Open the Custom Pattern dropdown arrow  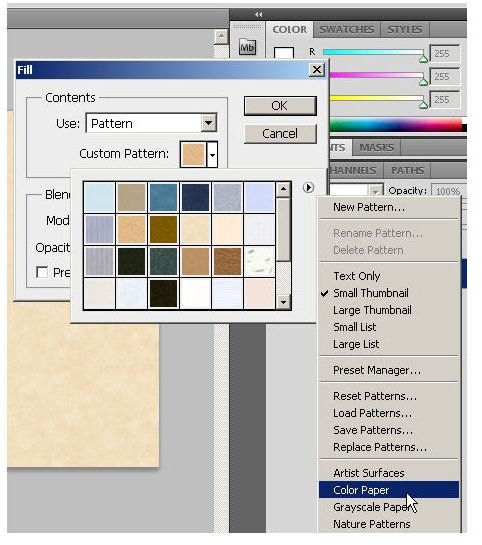(212, 154)
